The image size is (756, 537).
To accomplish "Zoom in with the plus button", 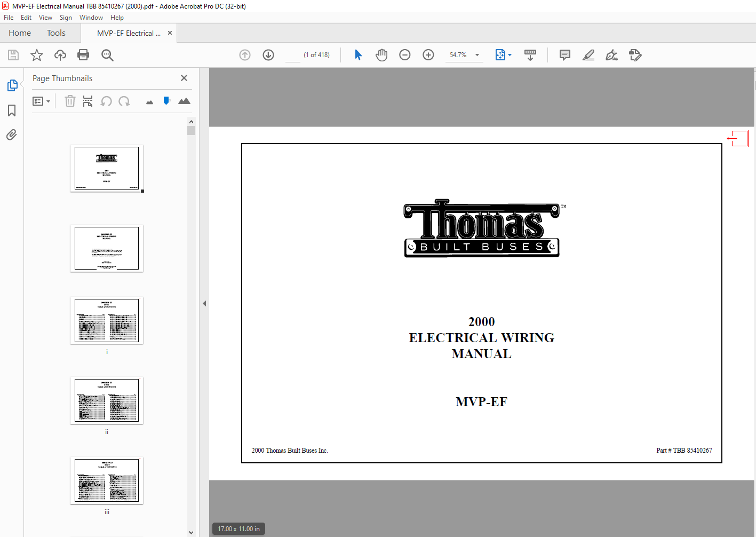I will 428,55.
